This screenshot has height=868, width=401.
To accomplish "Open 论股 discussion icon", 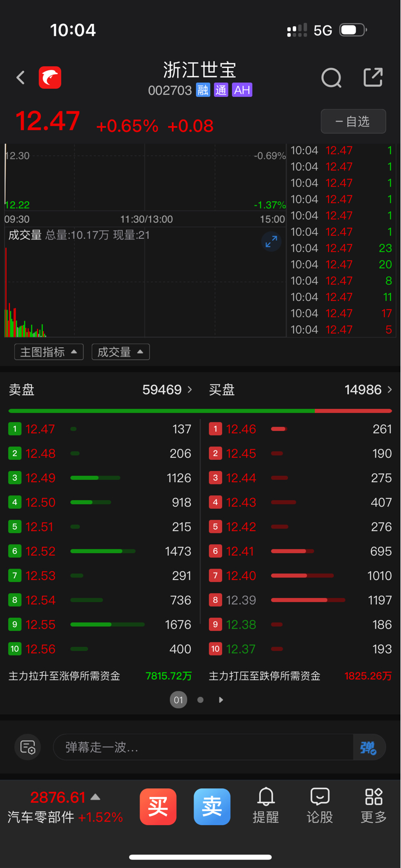I will coord(320,805).
